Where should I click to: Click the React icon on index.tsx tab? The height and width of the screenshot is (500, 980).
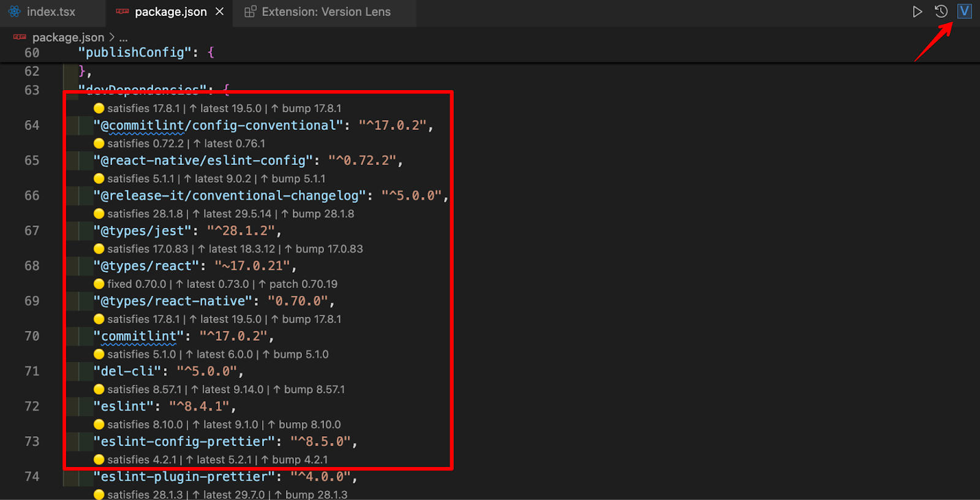tap(15, 12)
